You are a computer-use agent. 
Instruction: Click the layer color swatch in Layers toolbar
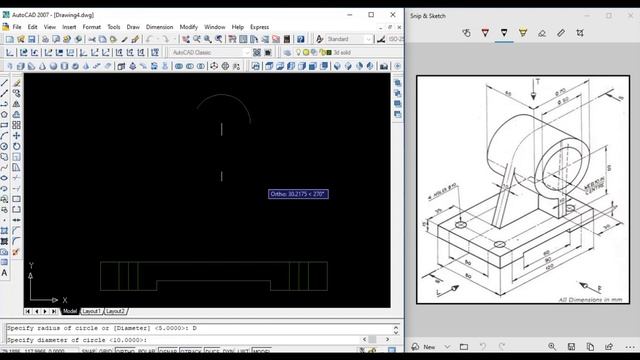(329, 53)
